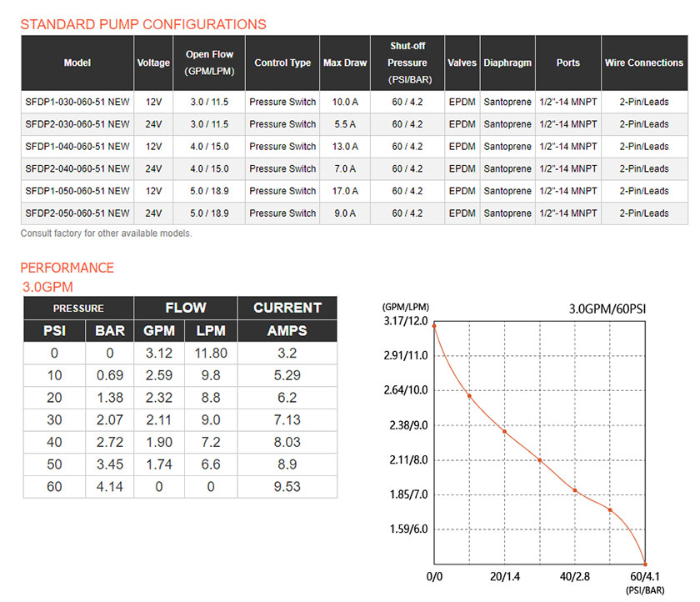Click the Open Flow (GPM/LPM) header
The width and height of the screenshot is (700, 602).
pos(209,63)
